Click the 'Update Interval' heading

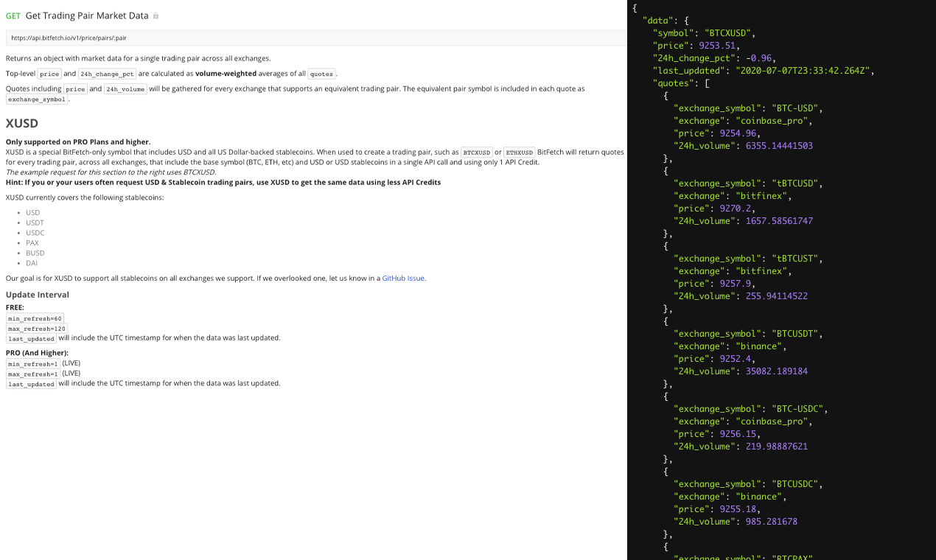38,295
